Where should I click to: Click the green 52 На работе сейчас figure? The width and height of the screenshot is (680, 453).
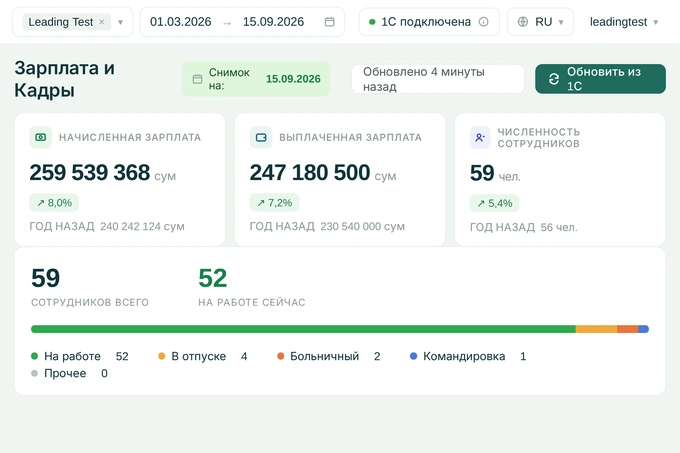pos(212,278)
